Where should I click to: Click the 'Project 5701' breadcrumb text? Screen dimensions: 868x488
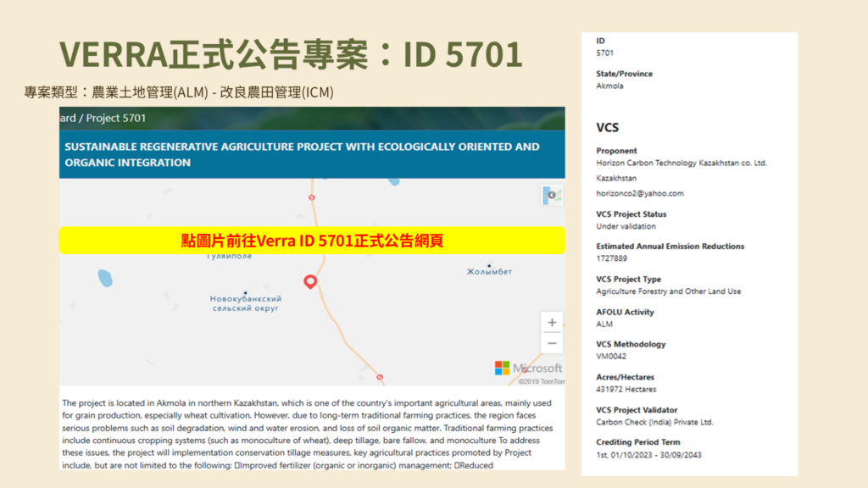pyautogui.click(x=114, y=118)
